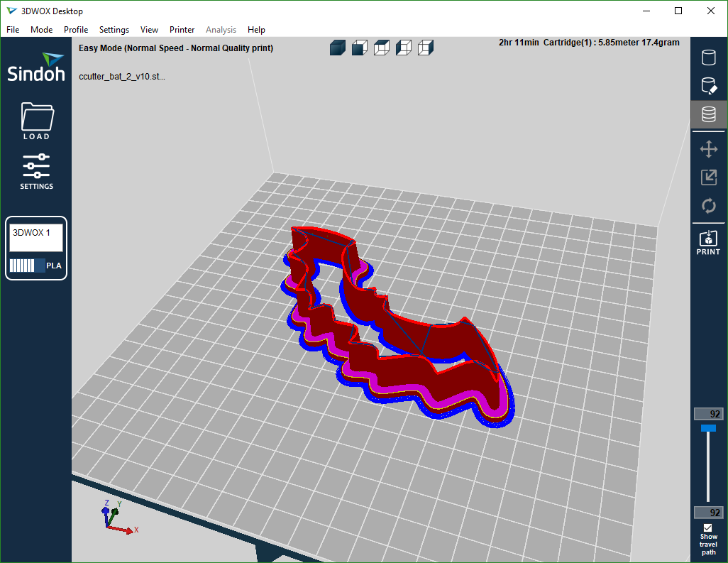Click the rotate tool icon

(708, 206)
